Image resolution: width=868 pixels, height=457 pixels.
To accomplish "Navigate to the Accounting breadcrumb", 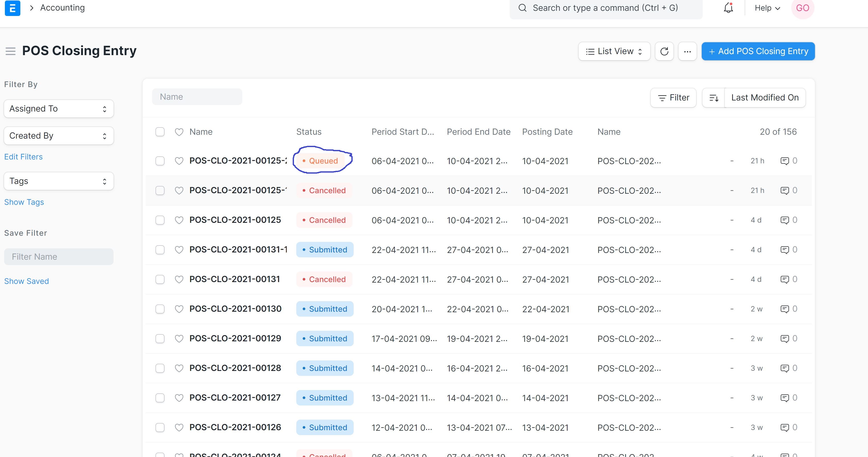I will click(x=62, y=7).
